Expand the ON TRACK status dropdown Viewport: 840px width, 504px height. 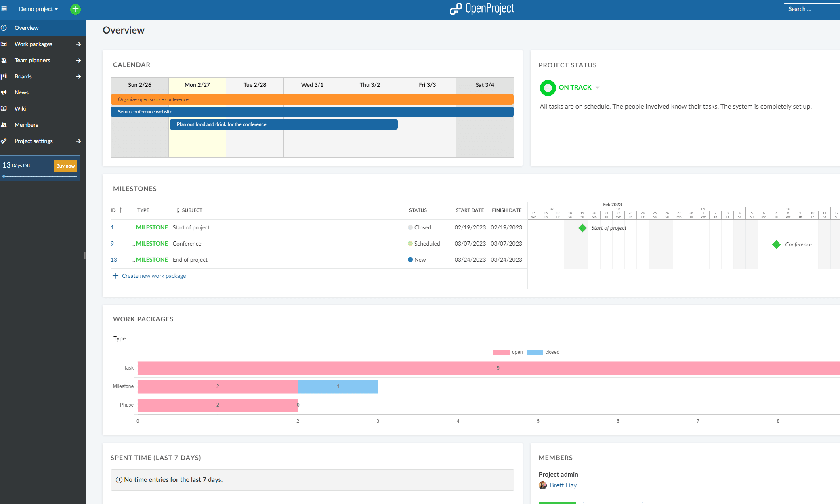pyautogui.click(x=598, y=88)
